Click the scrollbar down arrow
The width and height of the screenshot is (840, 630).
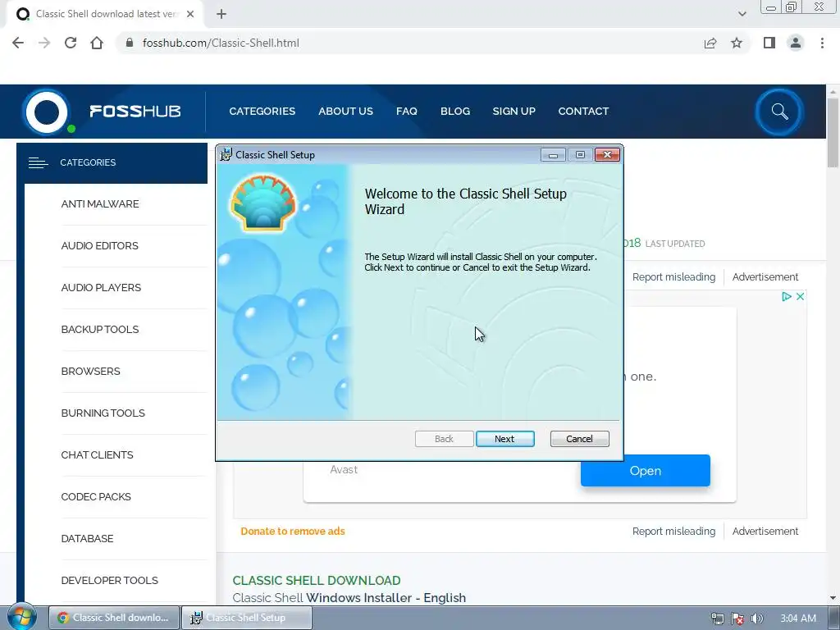pyautogui.click(x=833, y=597)
